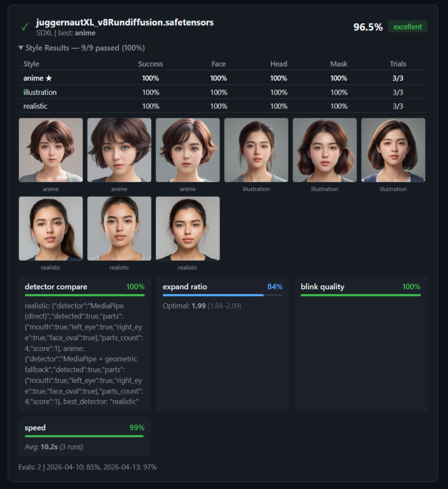The image size is (448, 489).
Task: Select the illustration row in the table
Action: click(x=40, y=92)
